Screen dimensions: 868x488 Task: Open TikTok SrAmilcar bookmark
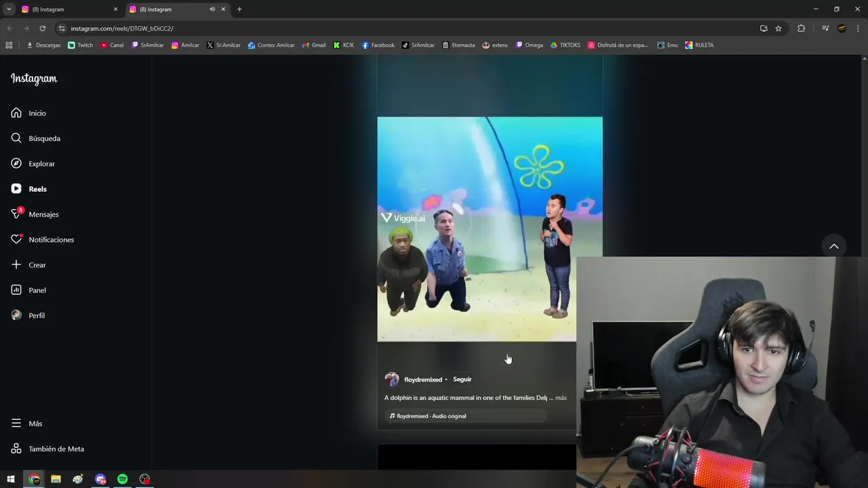(418, 45)
